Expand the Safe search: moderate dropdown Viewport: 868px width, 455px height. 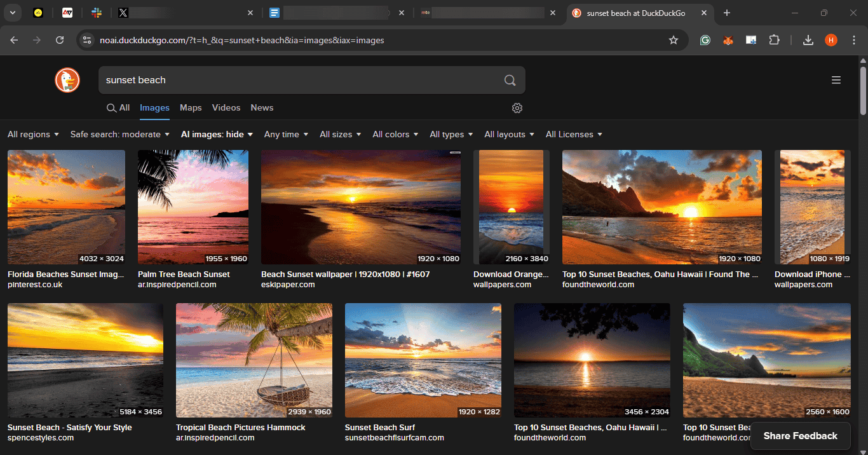tap(119, 135)
